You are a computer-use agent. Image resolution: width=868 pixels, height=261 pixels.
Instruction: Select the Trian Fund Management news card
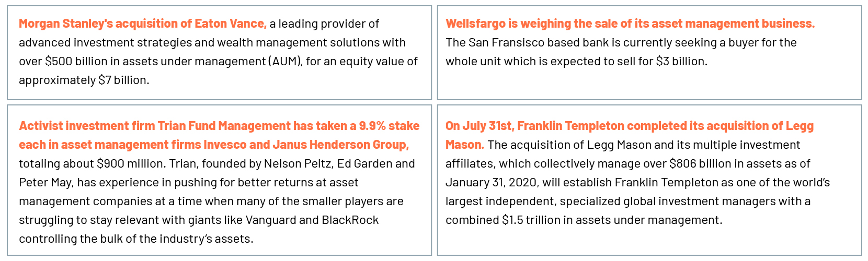coord(219,180)
